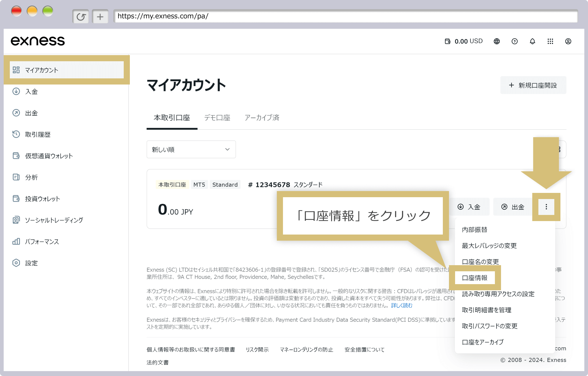The height and width of the screenshot is (376, 588).
Task: Open a new tab with plus button
Action: tap(100, 17)
